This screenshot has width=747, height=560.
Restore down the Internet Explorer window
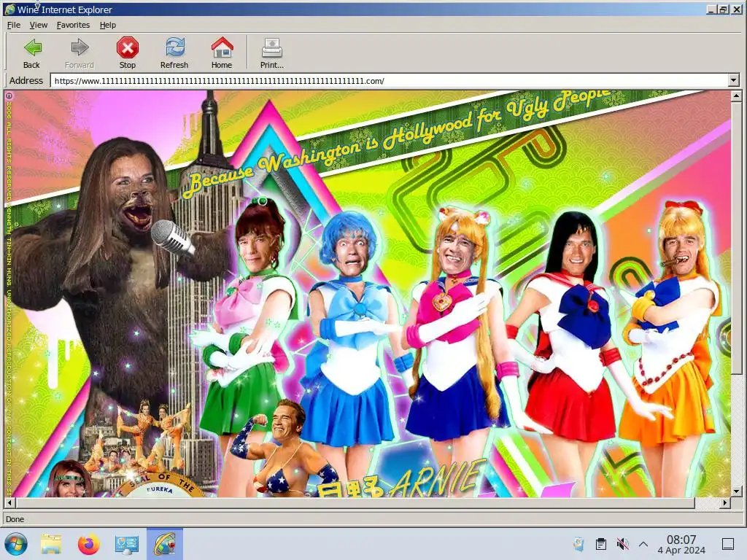click(723, 9)
